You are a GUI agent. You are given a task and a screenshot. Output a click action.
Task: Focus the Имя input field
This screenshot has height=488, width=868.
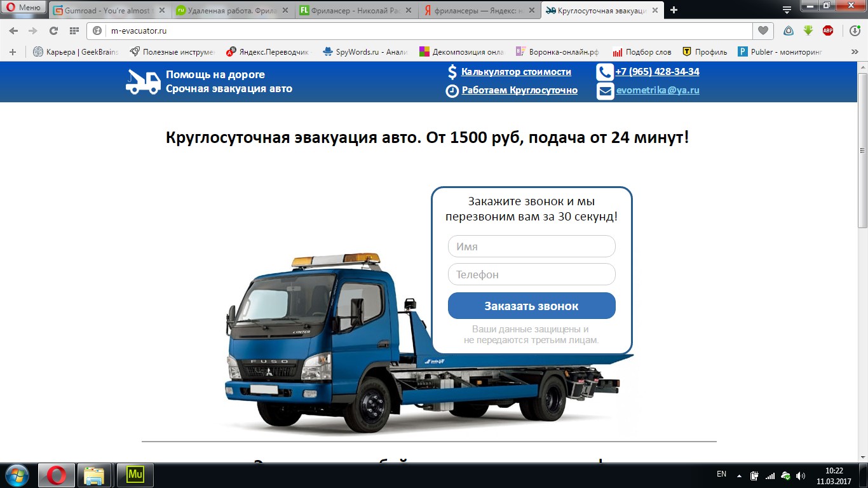pyautogui.click(x=532, y=247)
